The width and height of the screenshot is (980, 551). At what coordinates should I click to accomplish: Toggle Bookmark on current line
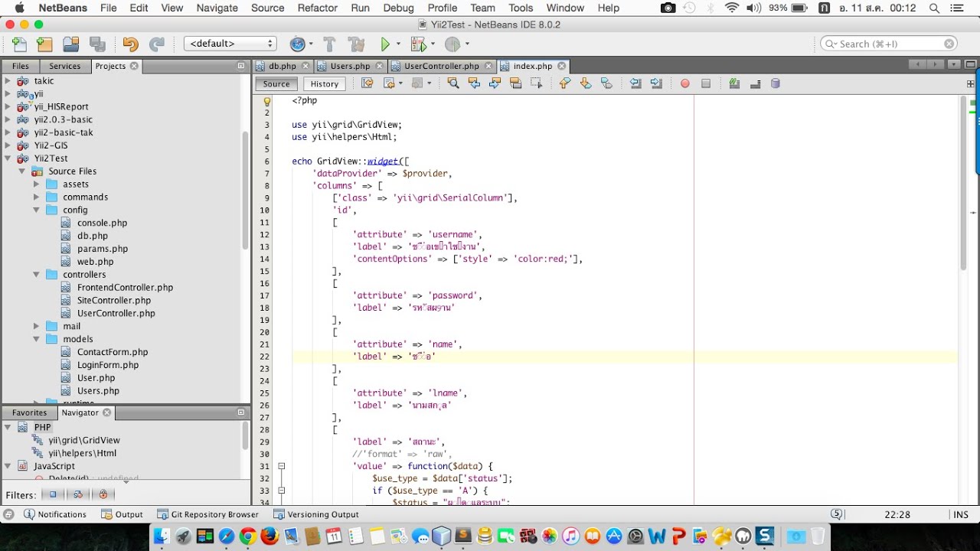tap(606, 83)
